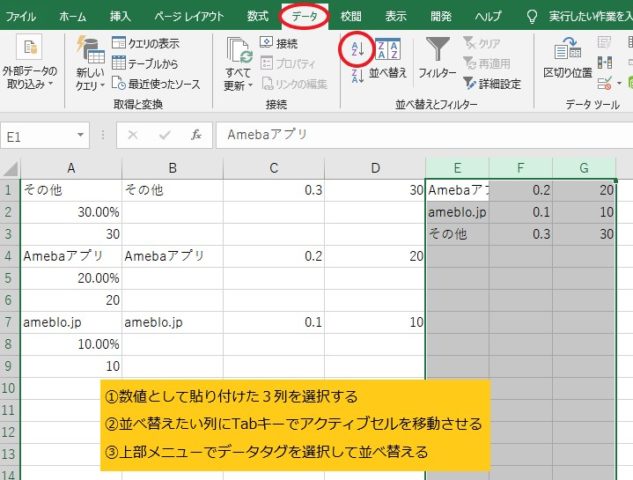Click Flash Fill icon in Data Tools
The image size is (633, 480).
click(x=604, y=42)
